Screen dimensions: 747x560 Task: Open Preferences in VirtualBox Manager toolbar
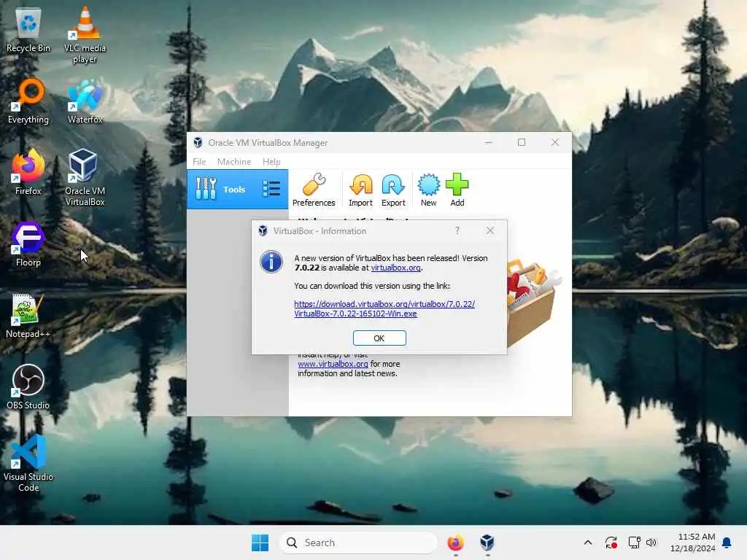coord(314,190)
